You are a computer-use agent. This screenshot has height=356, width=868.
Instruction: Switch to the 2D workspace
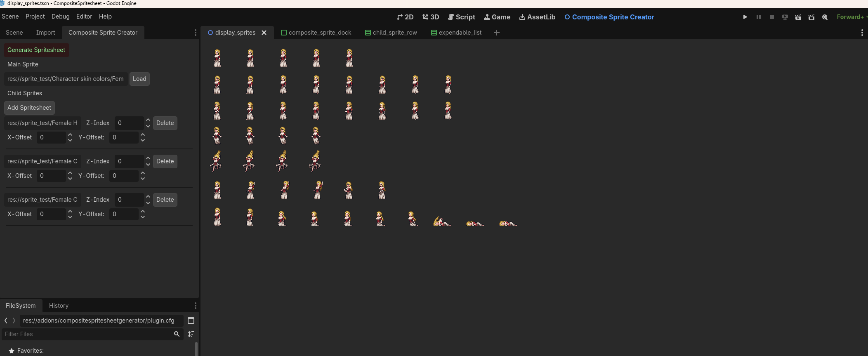[405, 17]
